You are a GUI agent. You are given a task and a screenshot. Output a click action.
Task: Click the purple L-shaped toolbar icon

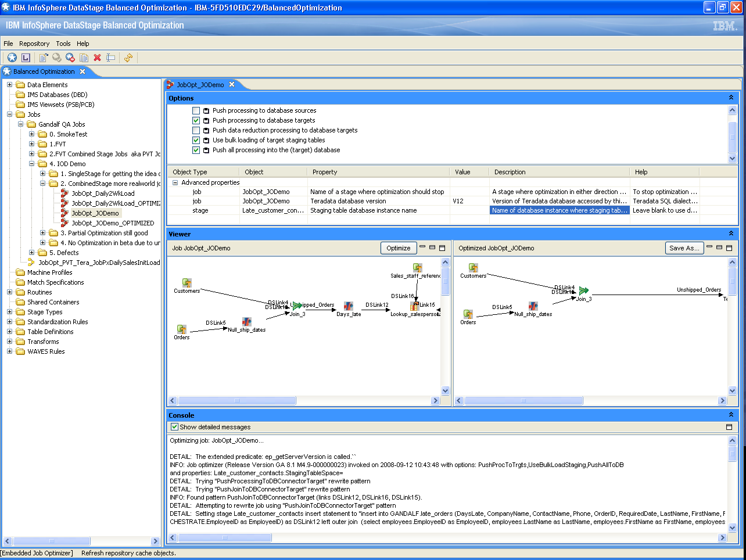point(26,58)
